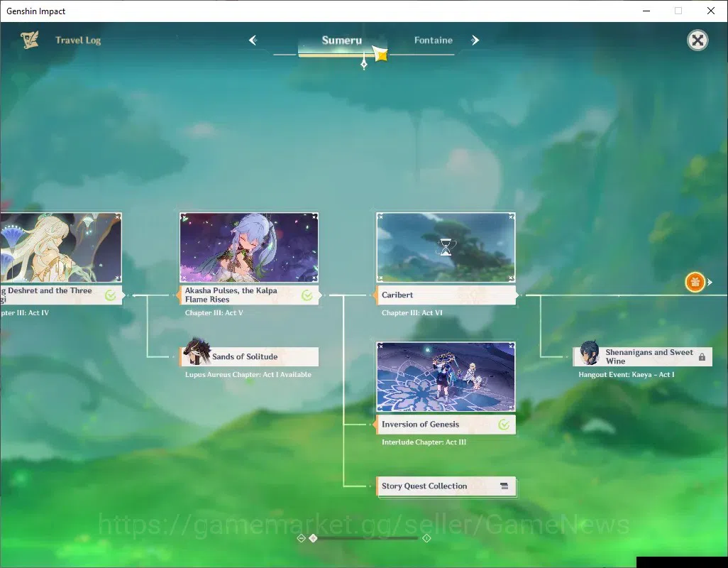
Task: Open the Deshret Act IV quest thumbnail
Action: coord(61,248)
